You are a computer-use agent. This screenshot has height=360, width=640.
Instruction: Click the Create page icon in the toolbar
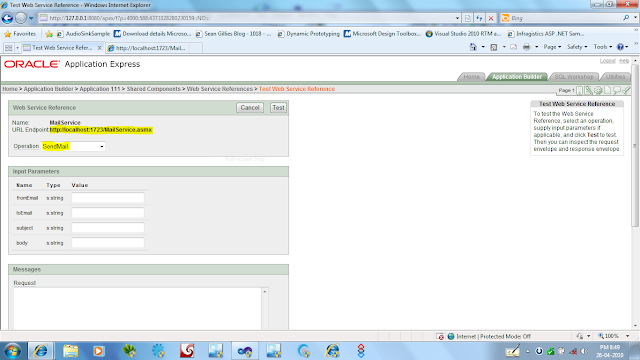pos(607,90)
